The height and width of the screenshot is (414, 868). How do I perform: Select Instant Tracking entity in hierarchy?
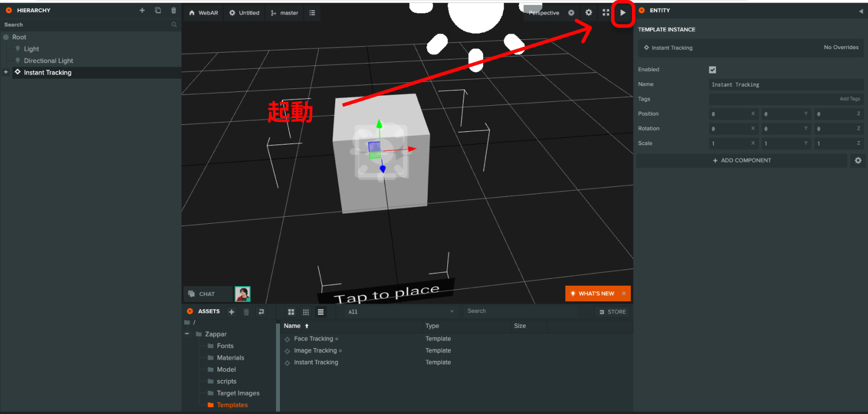47,72
